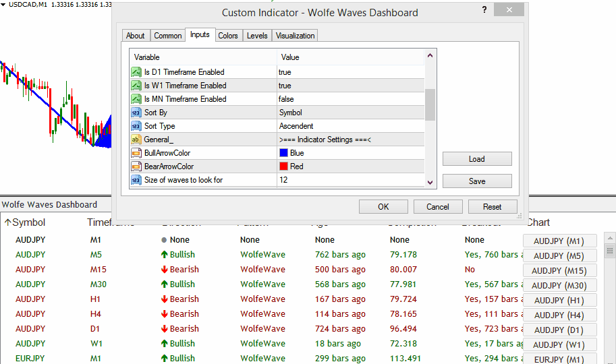Switch to the Colors tab
The width and height of the screenshot is (616, 364).
pos(227,36)
